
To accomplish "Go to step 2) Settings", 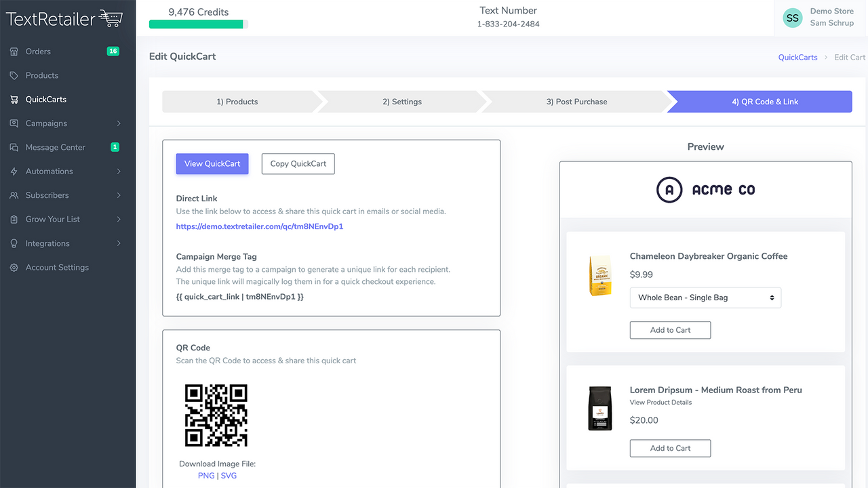I will [402, 102].
